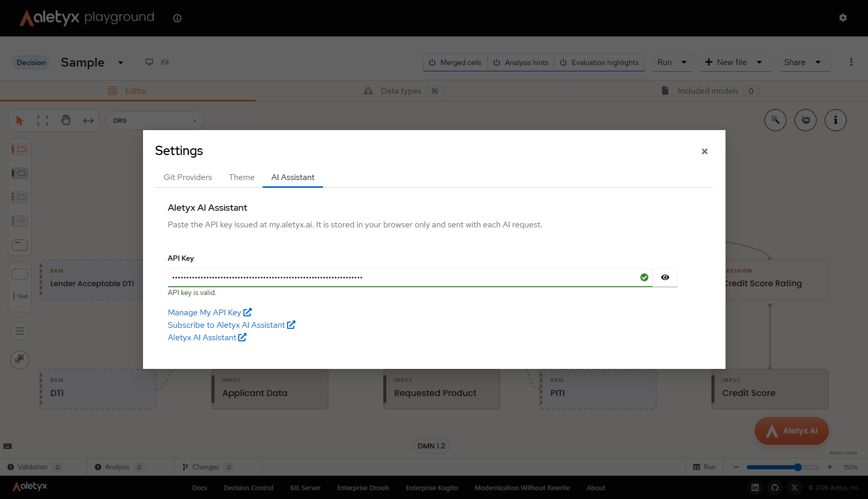This screenshot has width=868, height=499.
Task: Add a Text annotation from palette
Action: [x=20, y=296]
